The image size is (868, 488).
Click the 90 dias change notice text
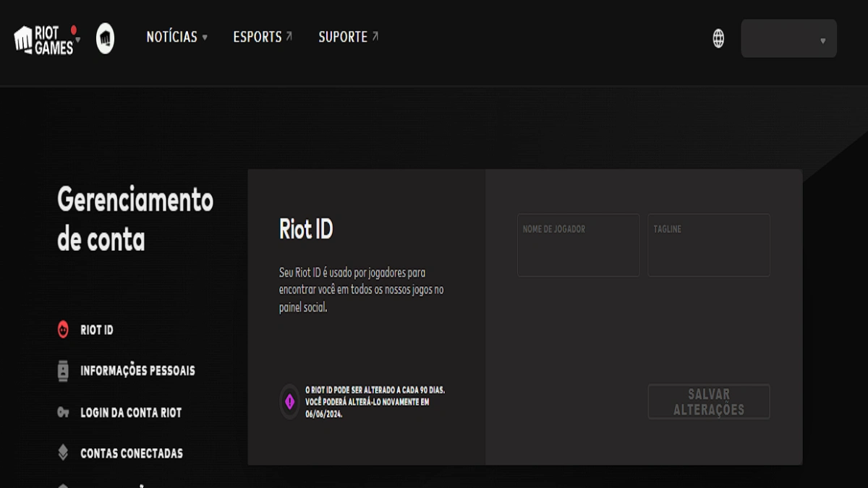(x=375, y=402)
